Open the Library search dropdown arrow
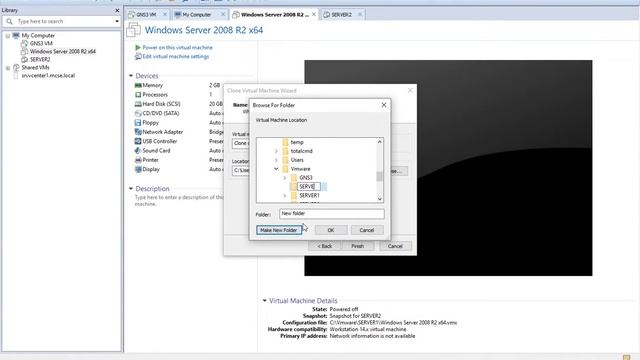The height and width of the screenshot is (360, 640). pyautogui.click(x=117, y=21)
